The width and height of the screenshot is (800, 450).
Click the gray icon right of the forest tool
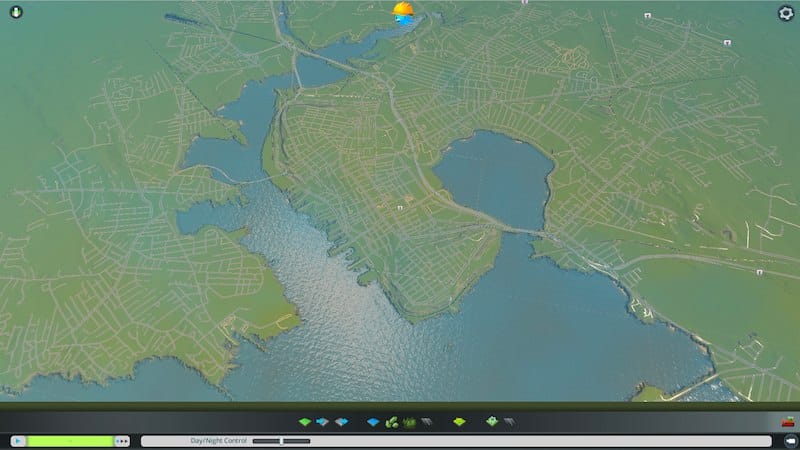[426, 422]
